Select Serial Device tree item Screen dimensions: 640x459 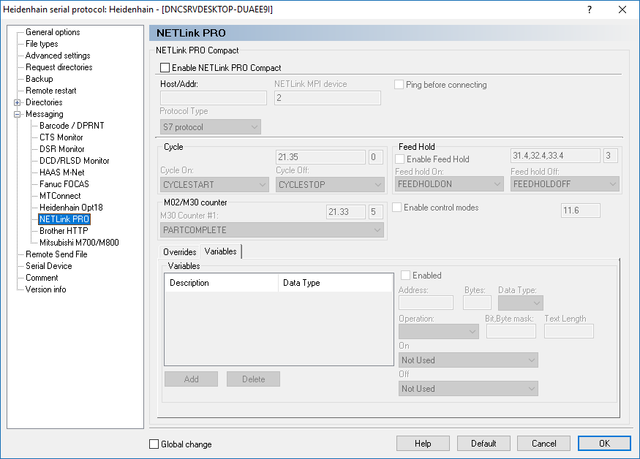click(49, 266)
